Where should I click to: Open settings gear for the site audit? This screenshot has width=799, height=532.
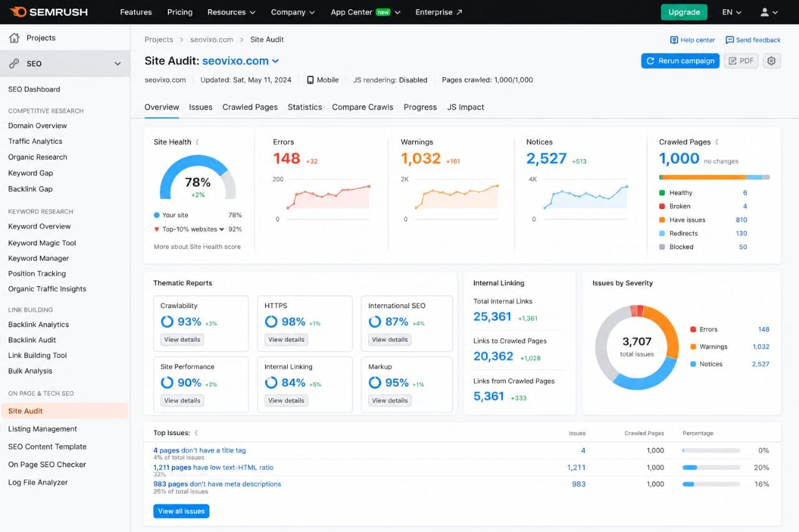pos(772,61)
